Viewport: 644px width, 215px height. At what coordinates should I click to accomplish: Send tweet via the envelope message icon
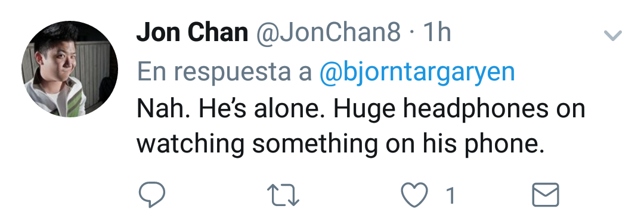(x=546, y=195)
